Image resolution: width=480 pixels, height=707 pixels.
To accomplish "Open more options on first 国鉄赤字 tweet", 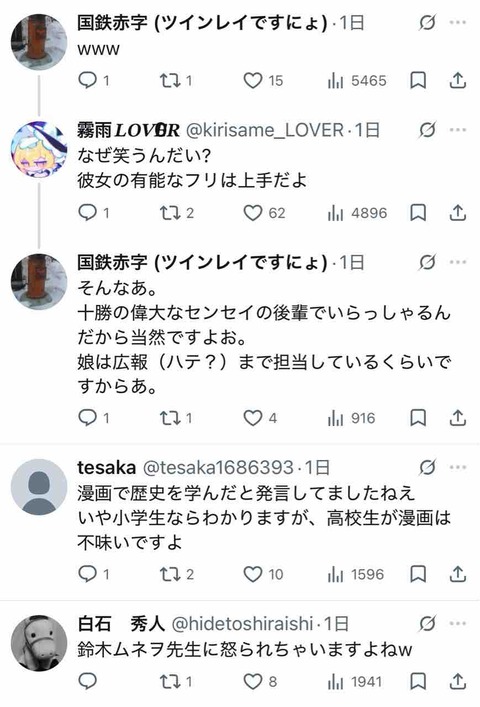I will [x=458, y=22].
